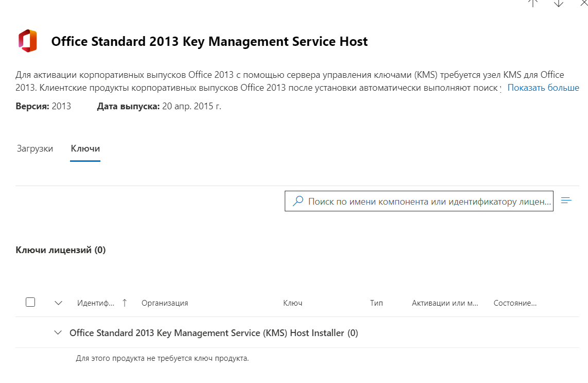The image size is (588, 383).
Task: Sort by the Активации или м... column
Action: pos(445,303)
